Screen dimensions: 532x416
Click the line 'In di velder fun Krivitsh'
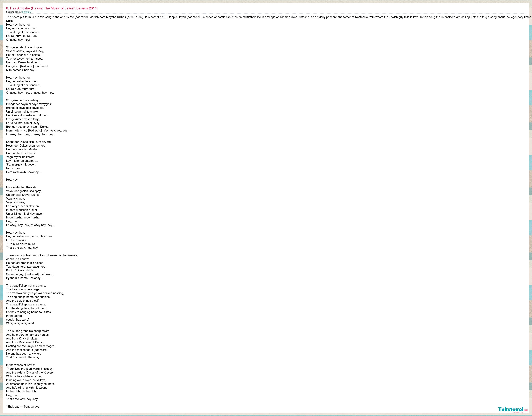pyautogui.click(x=21, y=187)
